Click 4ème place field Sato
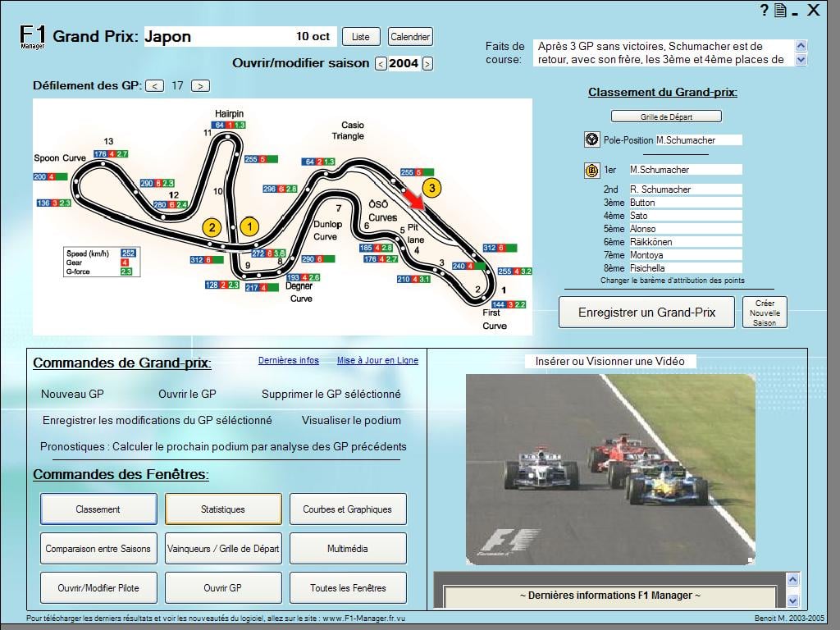840x630 pixels. [685, 216]
